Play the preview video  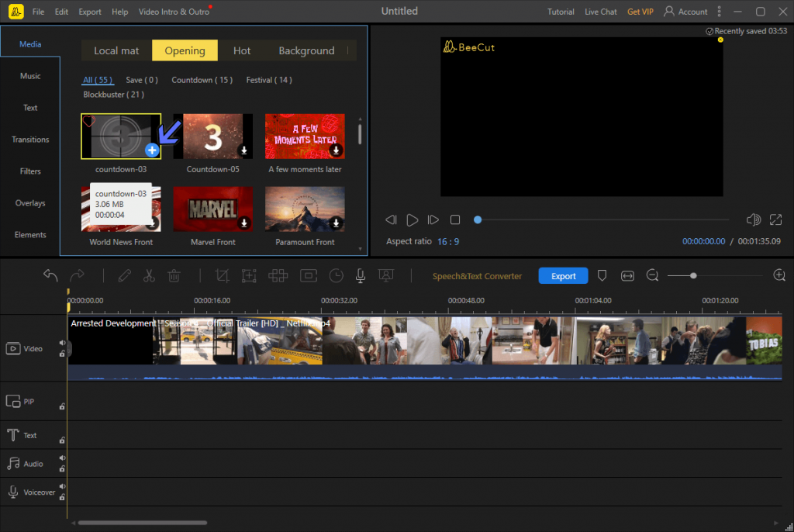(413, 220)
